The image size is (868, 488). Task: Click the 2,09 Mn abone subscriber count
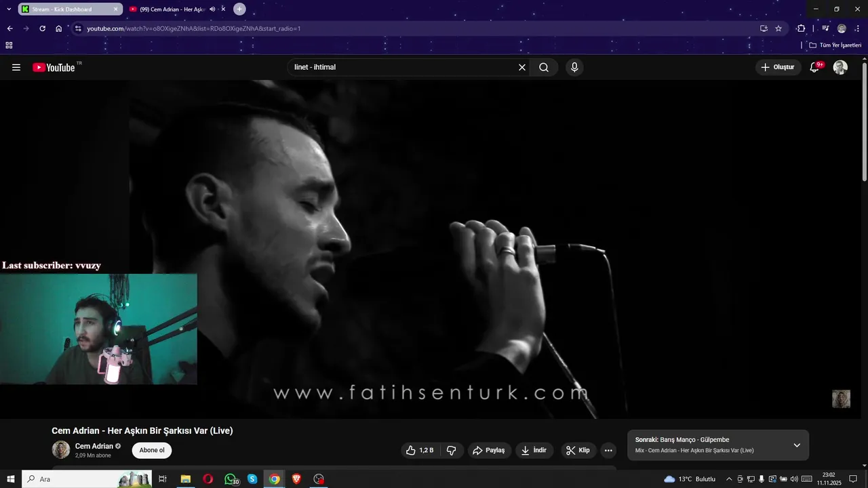[93, 455]
